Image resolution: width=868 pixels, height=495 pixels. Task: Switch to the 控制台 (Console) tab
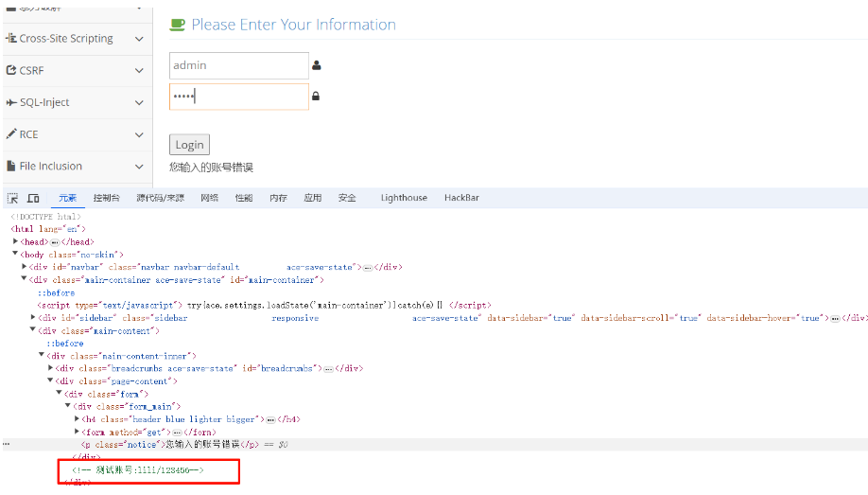click(x=106, y=198)
